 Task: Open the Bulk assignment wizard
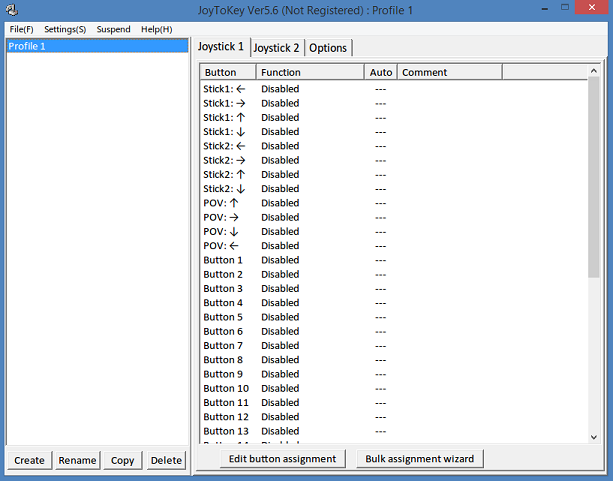click(x=419, y=459)
